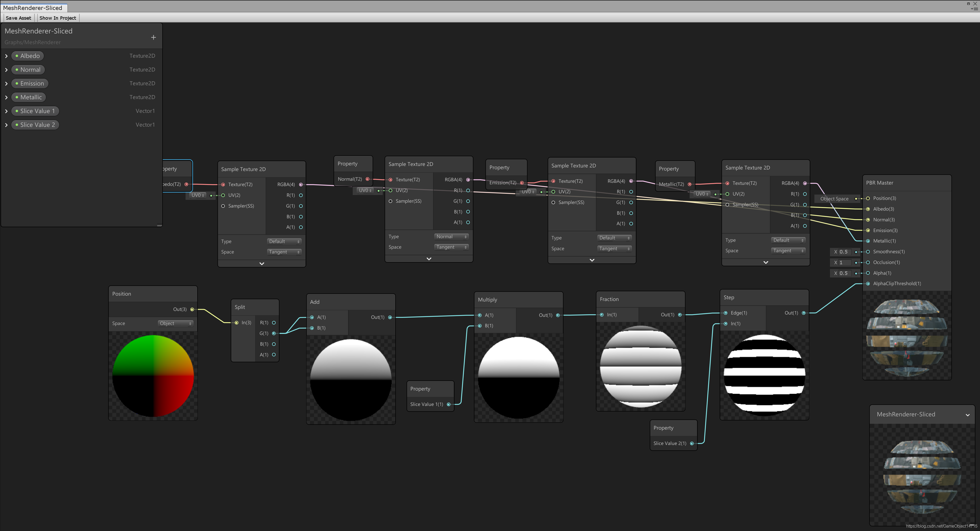Click Slice Value 1(1) property output port

449,404
